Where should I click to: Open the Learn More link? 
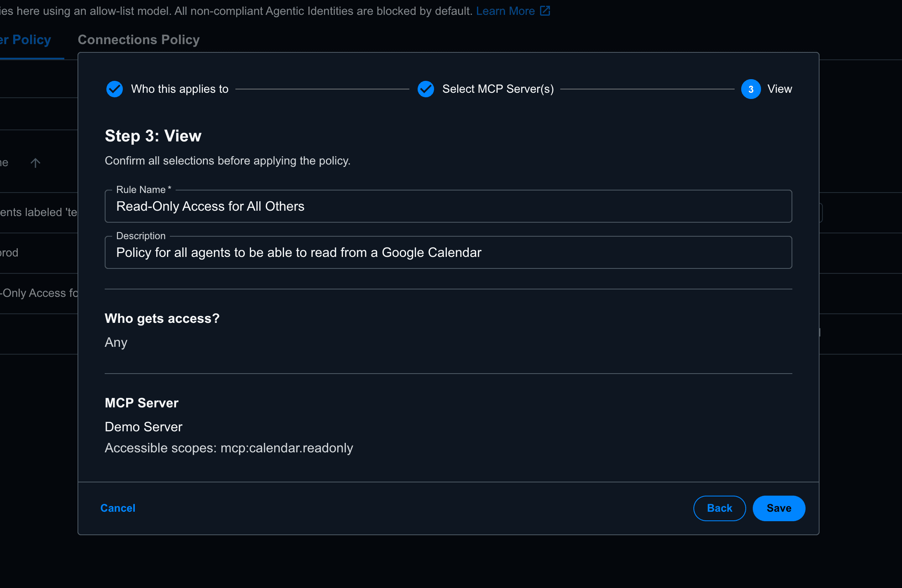click(x=505, y=11)
